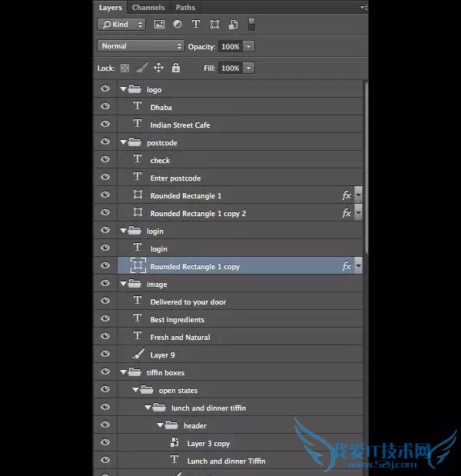
Task: Select the header group row
Action: coord(240,425)
